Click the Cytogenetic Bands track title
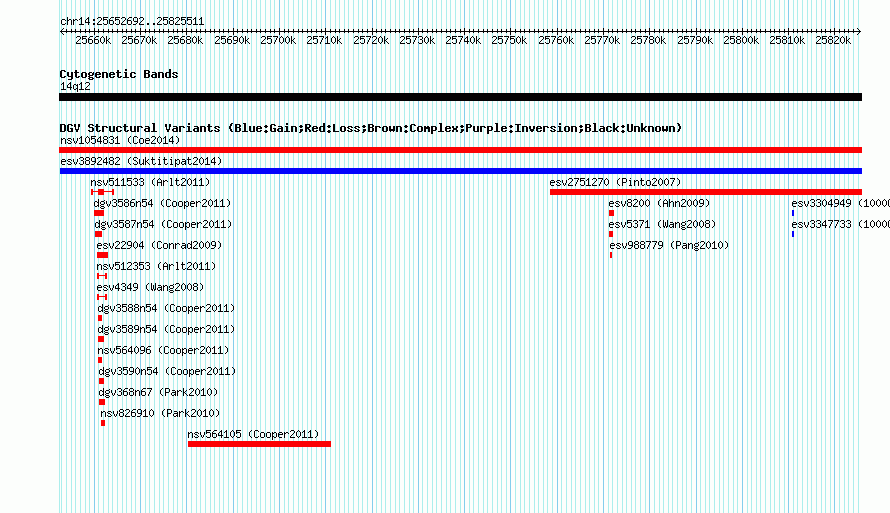This screenshot has height=513, width=890. coord(119,74)
